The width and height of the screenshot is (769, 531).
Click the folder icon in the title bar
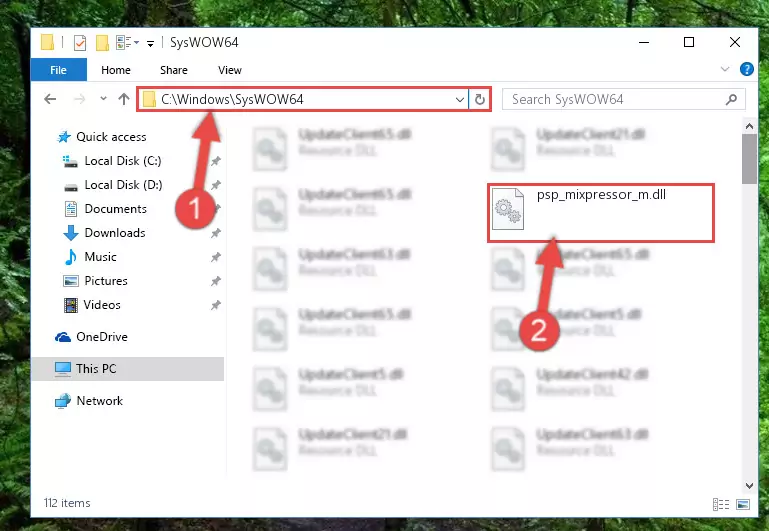(48, 43)
